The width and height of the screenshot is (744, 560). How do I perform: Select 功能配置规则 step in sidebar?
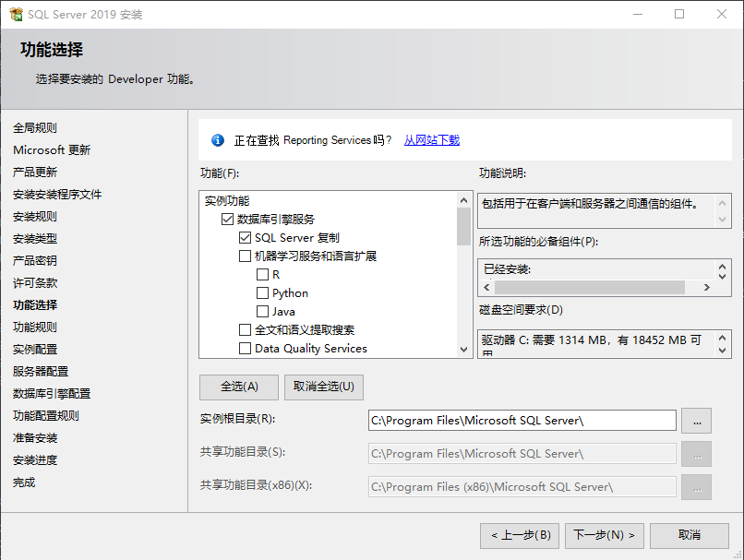(x=46, y=416)
